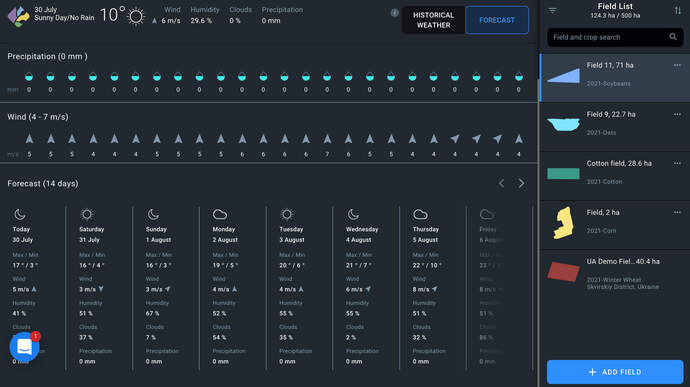Screen dimensions: 690x387
Task: Click first precipitation droplet icon
Action: (29, 77)
